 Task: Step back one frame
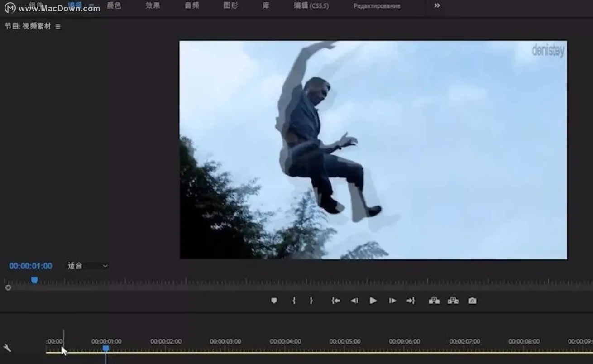pos(354,301)
